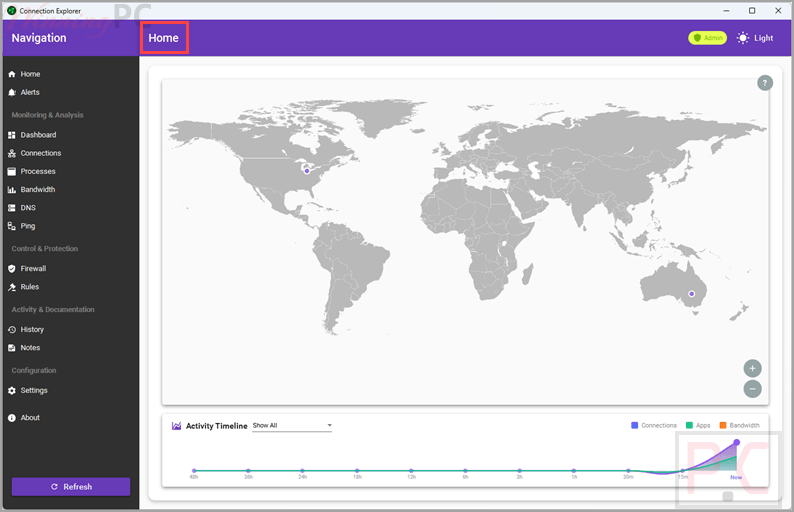This screenshot has width=794, height=512.
Task: Click the 48h timeline point
Action: (x=194, y=470)
